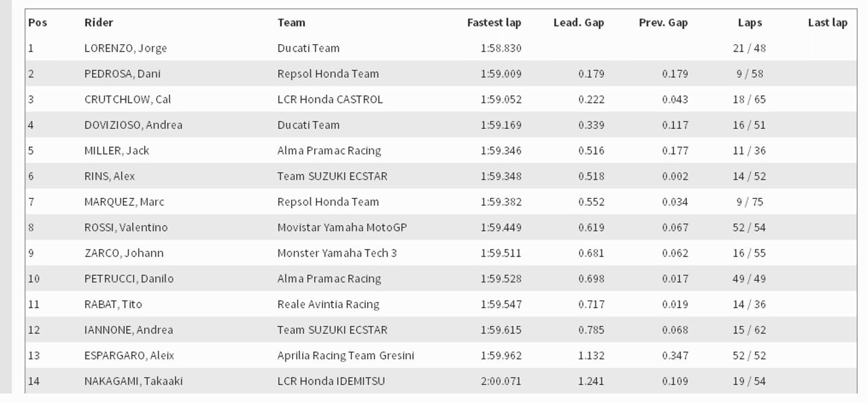Click the Laps column header
Image resolution: width=868 pixels, height=403 pixels.
point(750,23)
